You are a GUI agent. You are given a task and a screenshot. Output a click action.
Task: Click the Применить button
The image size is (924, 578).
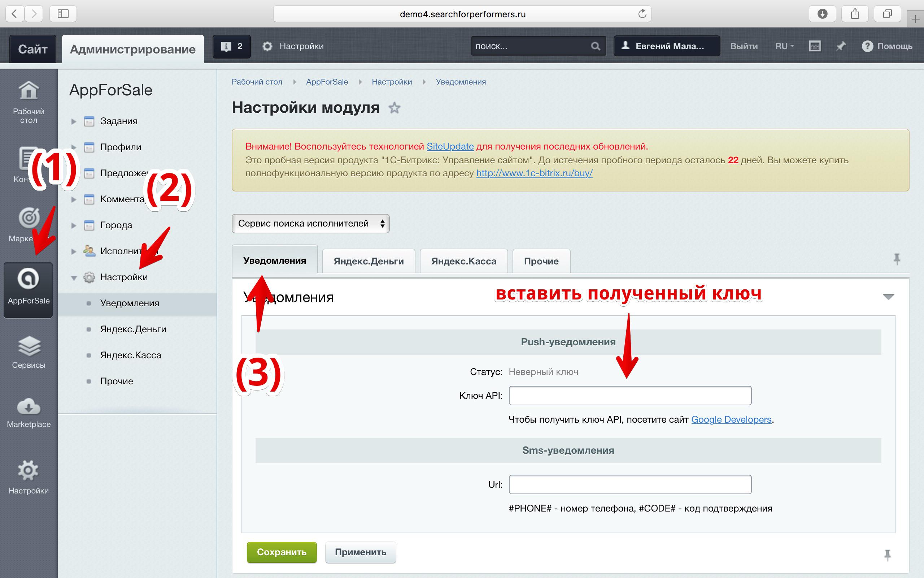click(x=361, y=552)
